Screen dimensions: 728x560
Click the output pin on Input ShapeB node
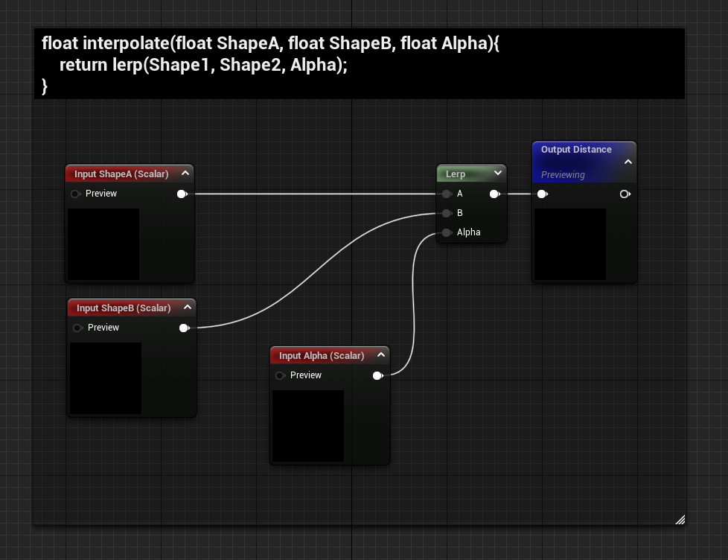pyautogui.click(x=185, y=328)
